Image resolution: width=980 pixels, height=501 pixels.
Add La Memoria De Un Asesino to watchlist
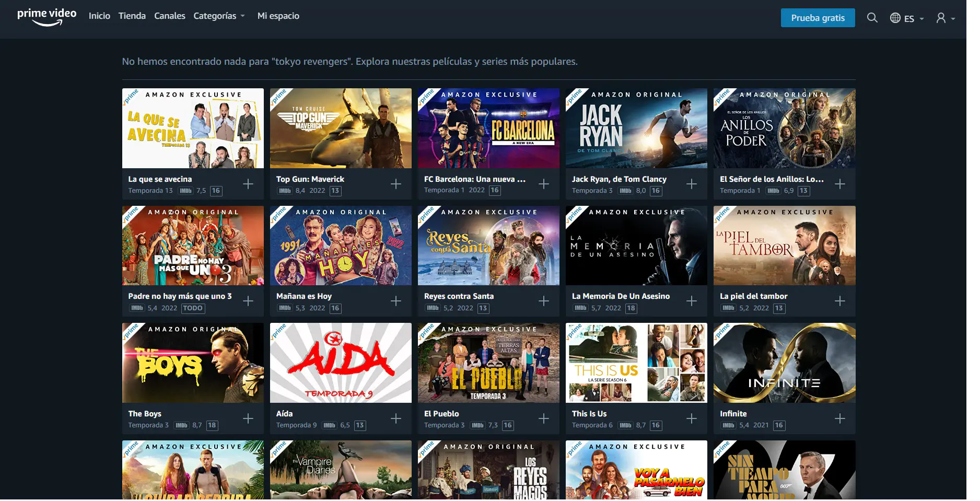692,301
